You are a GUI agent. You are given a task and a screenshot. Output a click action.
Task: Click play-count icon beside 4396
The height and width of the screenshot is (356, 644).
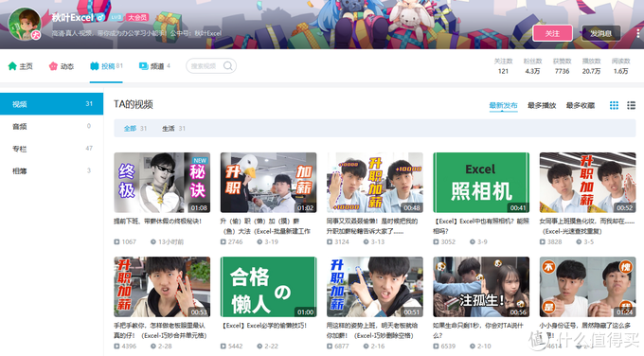[116, 347]
